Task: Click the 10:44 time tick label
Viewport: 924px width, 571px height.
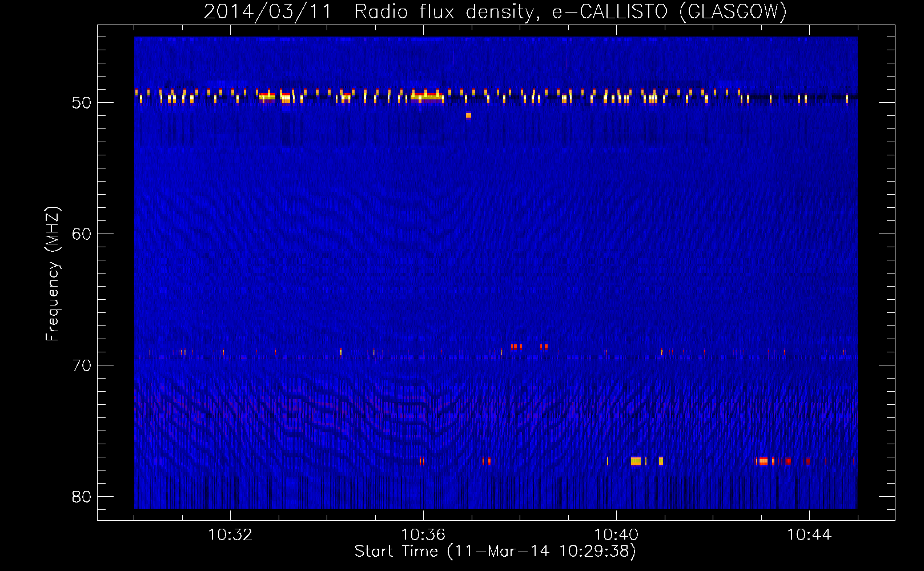Action: click(x=809, y=535)
